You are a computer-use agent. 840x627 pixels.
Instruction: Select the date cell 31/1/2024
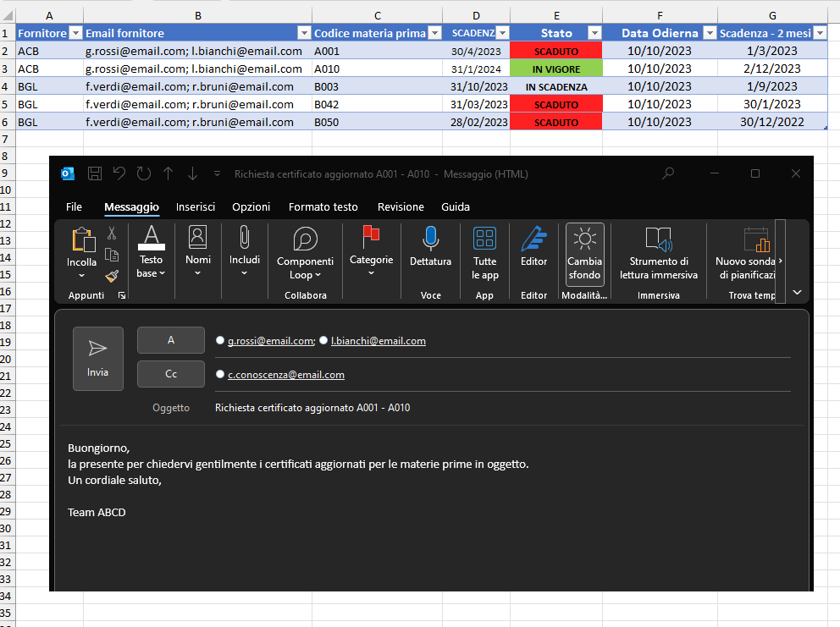(x=476, y=69)
